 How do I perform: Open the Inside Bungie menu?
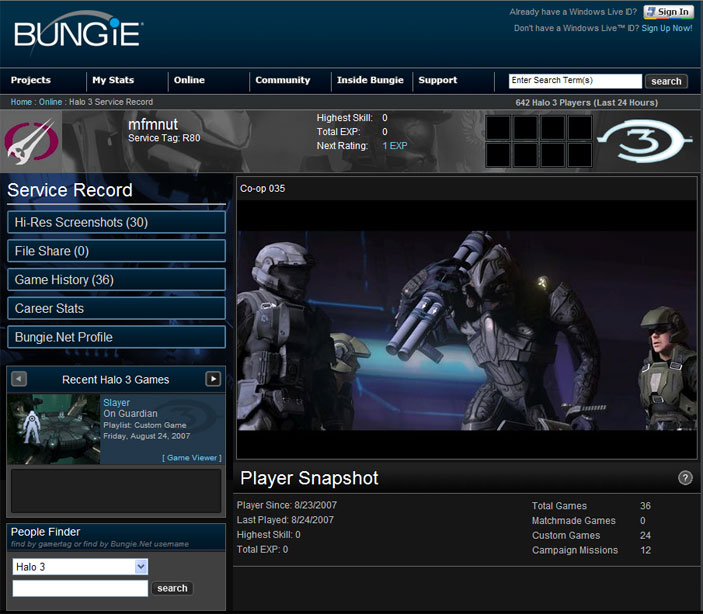[x=370, y=80]
